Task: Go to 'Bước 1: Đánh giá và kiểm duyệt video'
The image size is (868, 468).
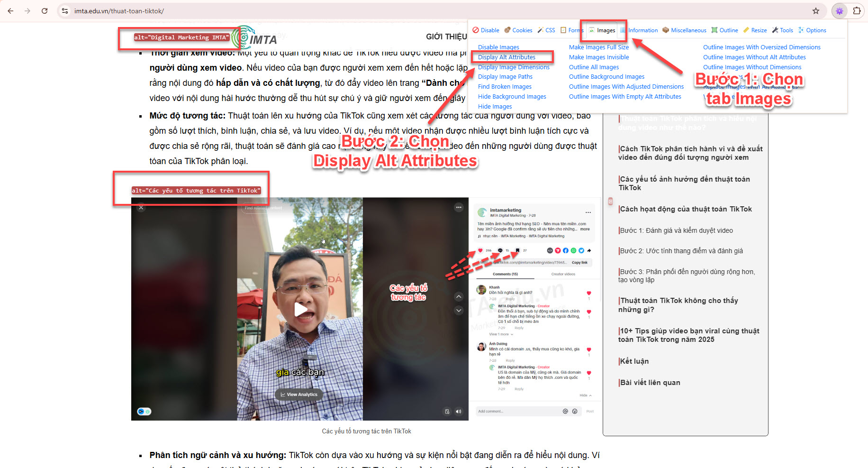Action: point(676,230)
